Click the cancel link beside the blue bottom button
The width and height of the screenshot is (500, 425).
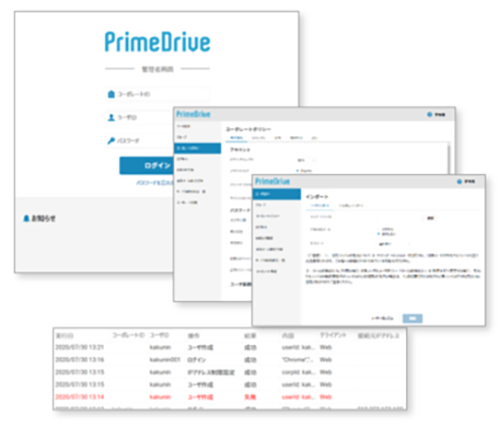(382, 318)
